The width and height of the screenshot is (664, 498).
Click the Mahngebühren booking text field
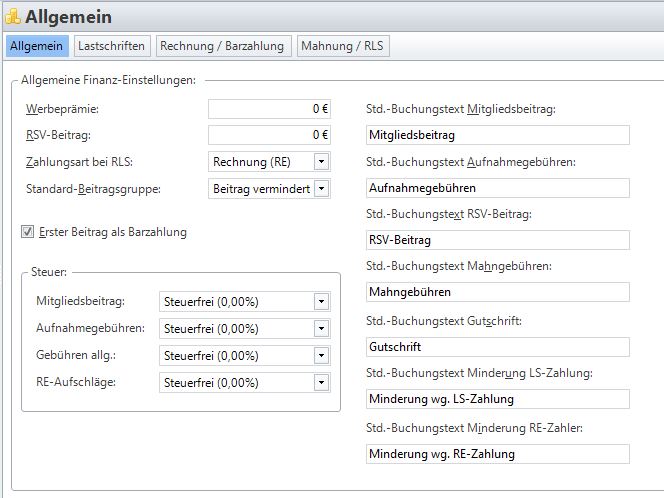[497, 292]
